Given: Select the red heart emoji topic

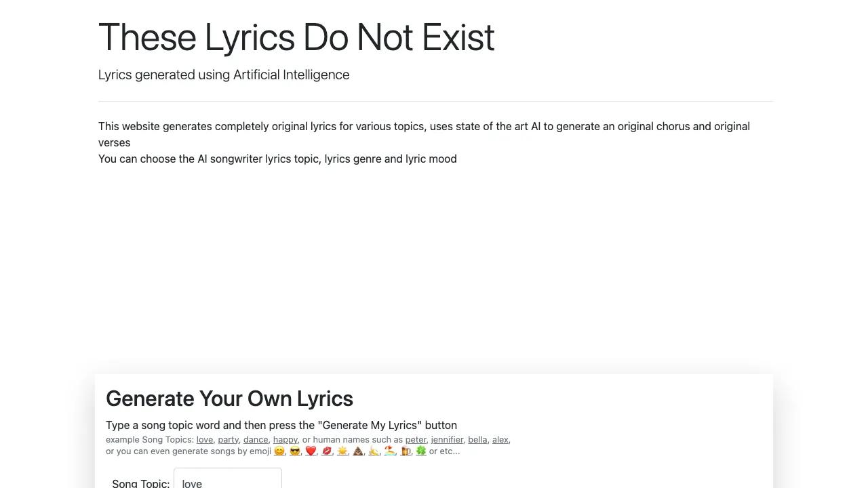Looking at the screenshot, I should [311, 451].
